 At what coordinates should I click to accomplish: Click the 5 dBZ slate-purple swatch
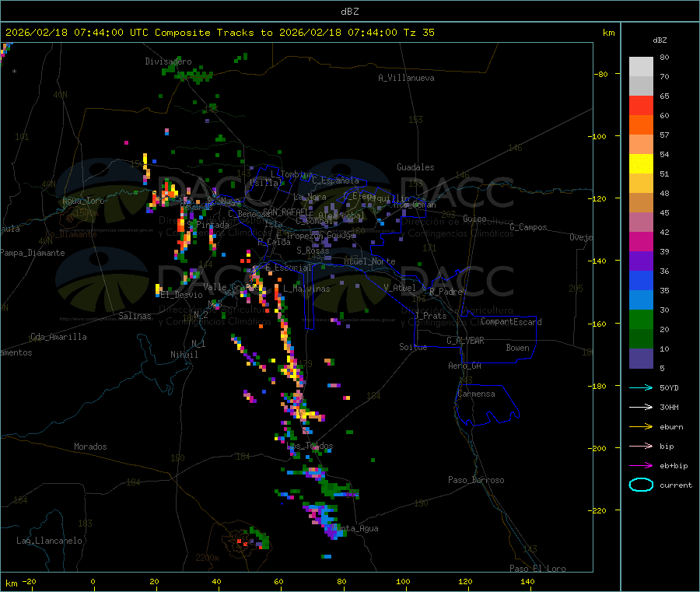click(x=641, y=359)
